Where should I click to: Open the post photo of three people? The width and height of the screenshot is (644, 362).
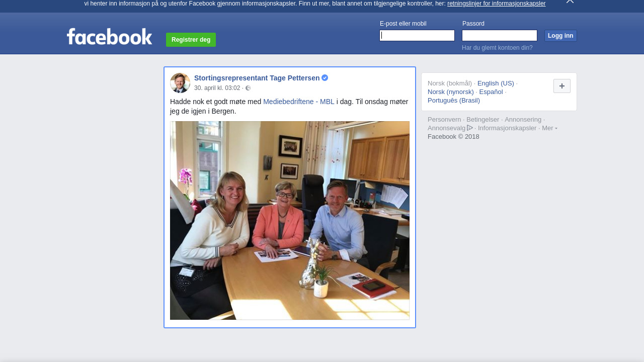[x=290, y=220]
